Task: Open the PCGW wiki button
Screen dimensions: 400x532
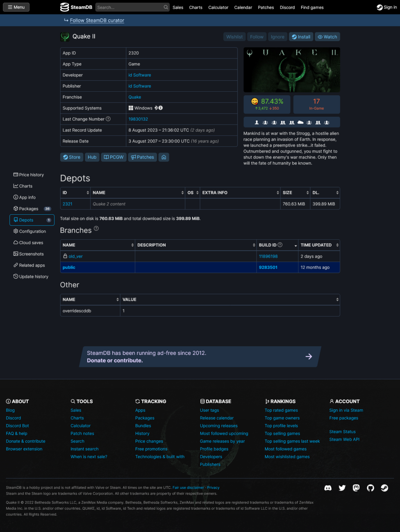Action: (x=114, y=157)
